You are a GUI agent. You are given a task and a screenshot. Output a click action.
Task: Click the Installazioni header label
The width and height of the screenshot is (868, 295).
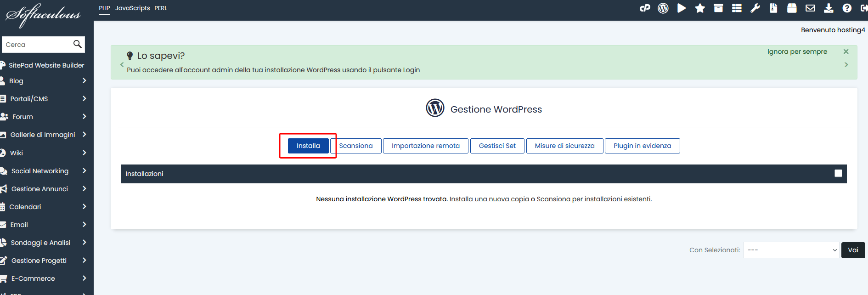[x=144, y=174]
